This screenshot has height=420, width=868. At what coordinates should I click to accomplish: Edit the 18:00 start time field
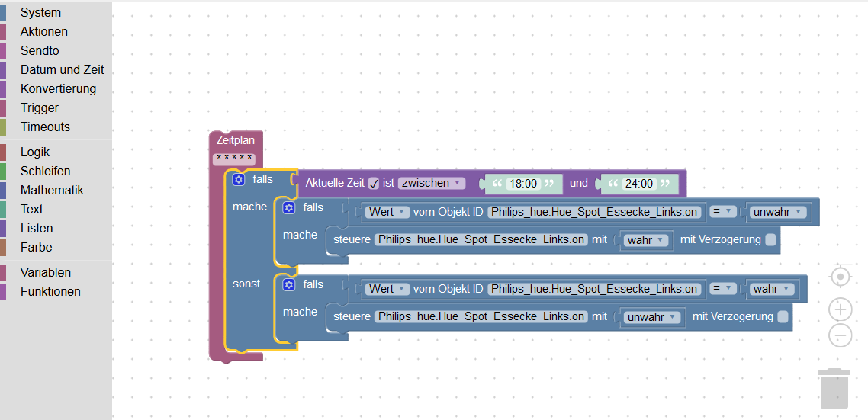523,184
